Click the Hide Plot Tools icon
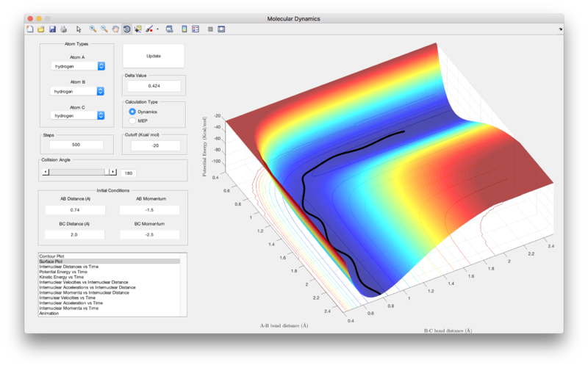Image resolution: width=588 pixels, height=368 pixels. click(x=210, y=29)
